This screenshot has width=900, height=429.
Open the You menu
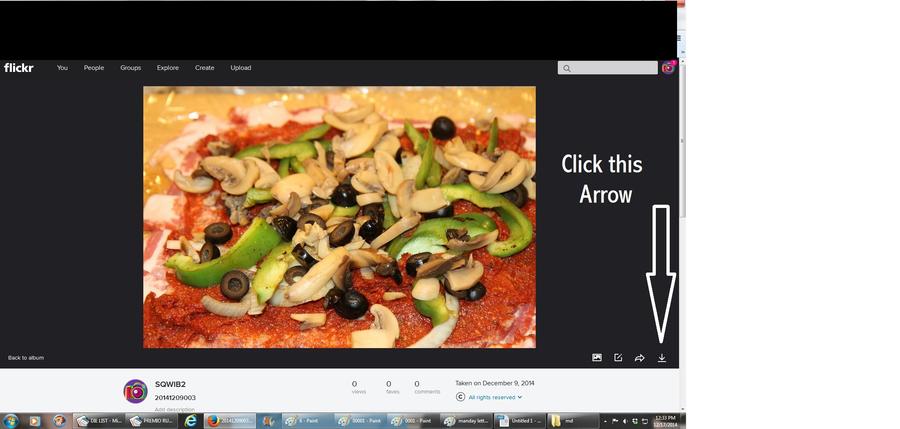click(62, 68)
